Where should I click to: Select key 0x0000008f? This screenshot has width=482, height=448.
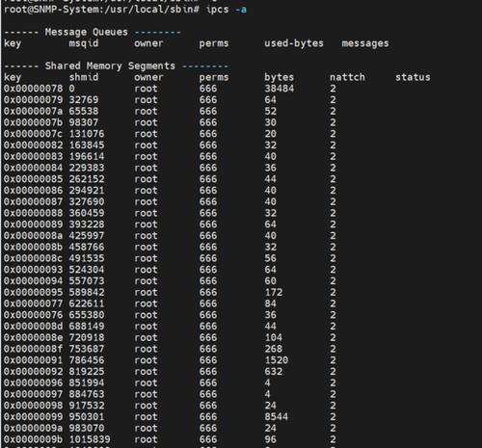click(33, 349)
